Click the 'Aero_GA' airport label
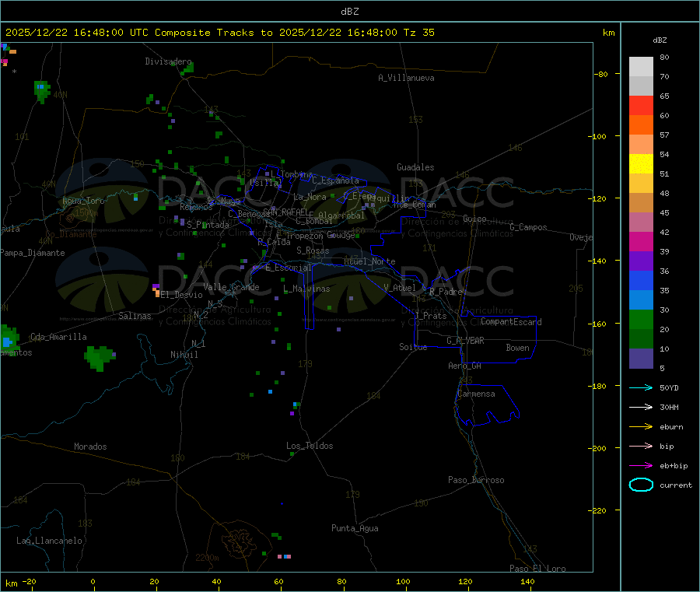Viewport: 700px width, 592px height. (464, 366)
